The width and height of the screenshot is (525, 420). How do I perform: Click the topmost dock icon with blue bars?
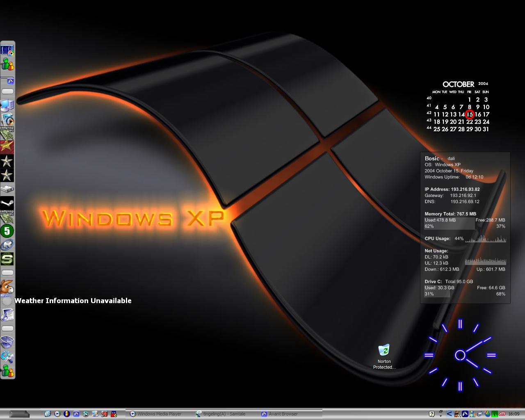point(7,50)
